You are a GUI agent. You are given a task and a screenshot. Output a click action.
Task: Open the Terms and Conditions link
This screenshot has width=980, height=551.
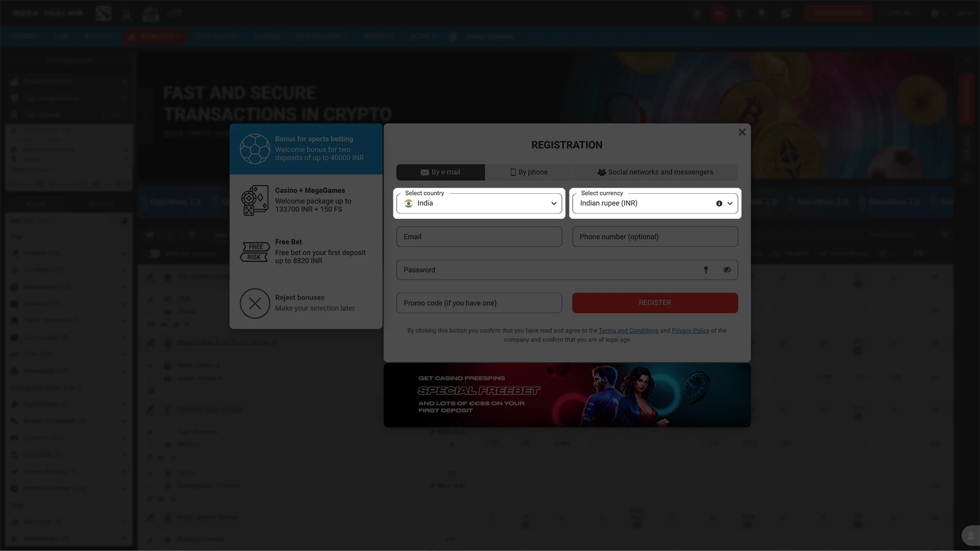[x=628, y=330]
